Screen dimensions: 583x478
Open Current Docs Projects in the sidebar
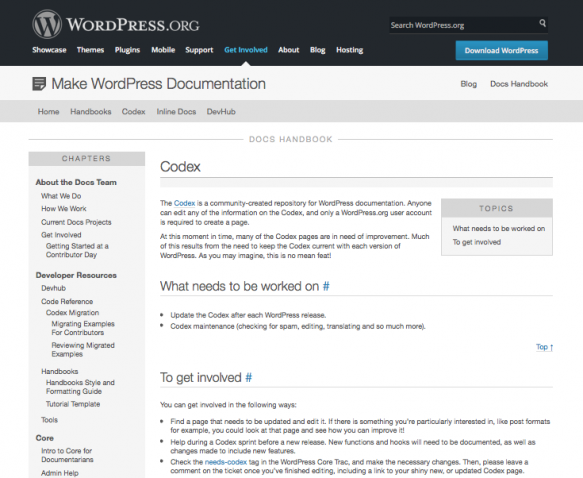(x=76, y=222)
